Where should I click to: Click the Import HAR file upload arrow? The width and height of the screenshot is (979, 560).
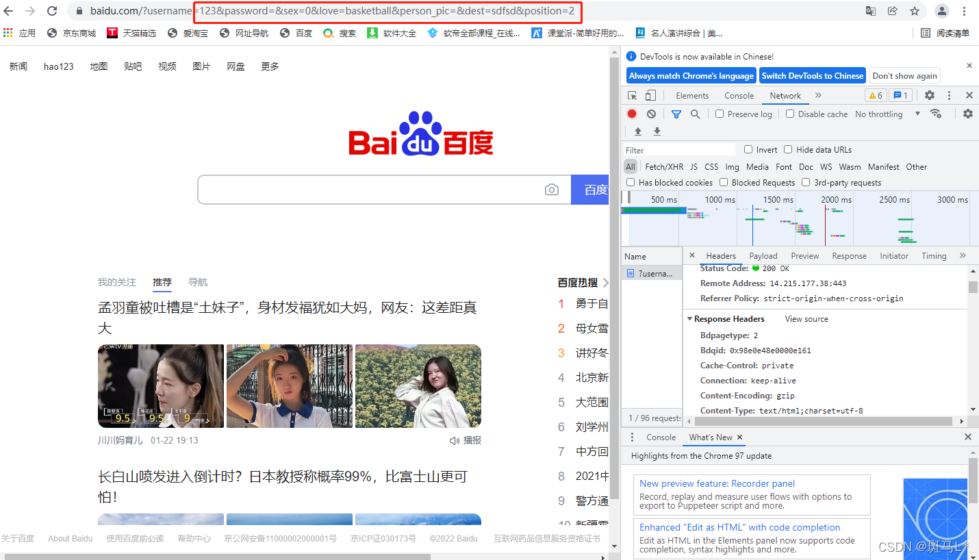click(638, 131)
